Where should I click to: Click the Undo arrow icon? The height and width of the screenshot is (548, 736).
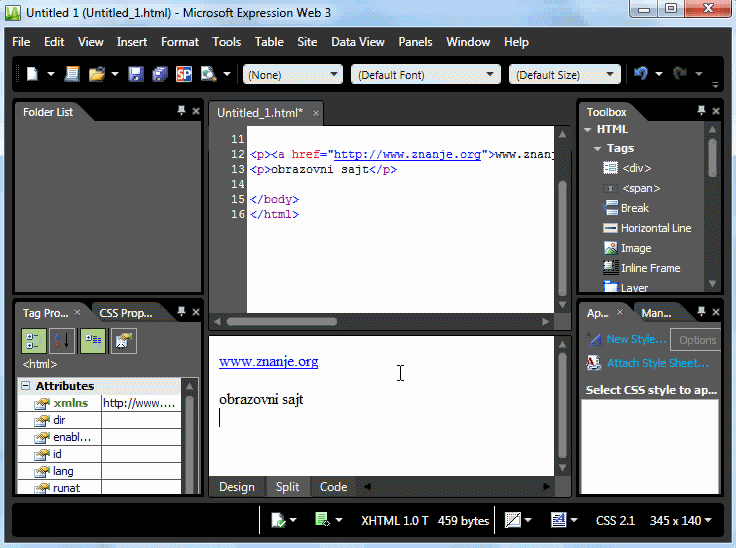641,74
